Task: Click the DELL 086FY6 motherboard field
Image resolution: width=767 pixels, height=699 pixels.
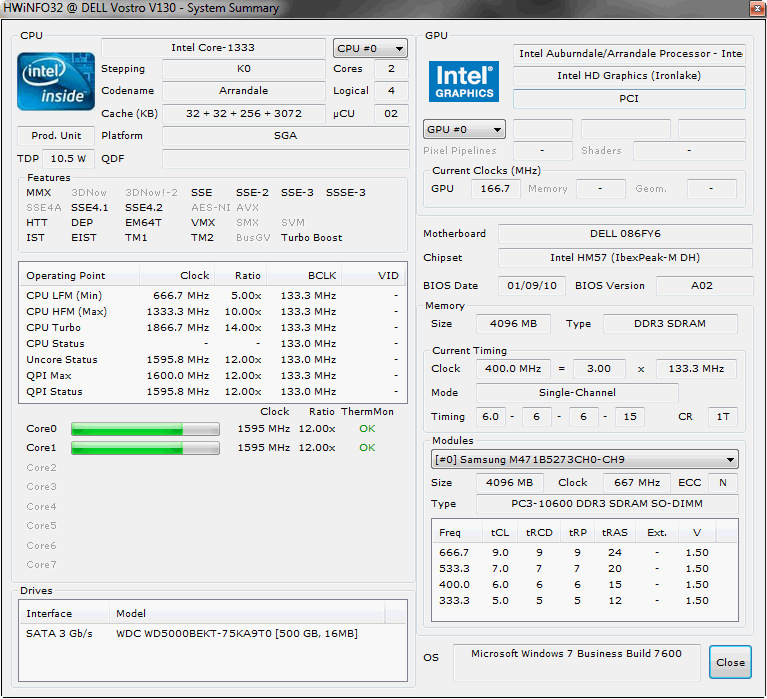Action: coord(625,234)
